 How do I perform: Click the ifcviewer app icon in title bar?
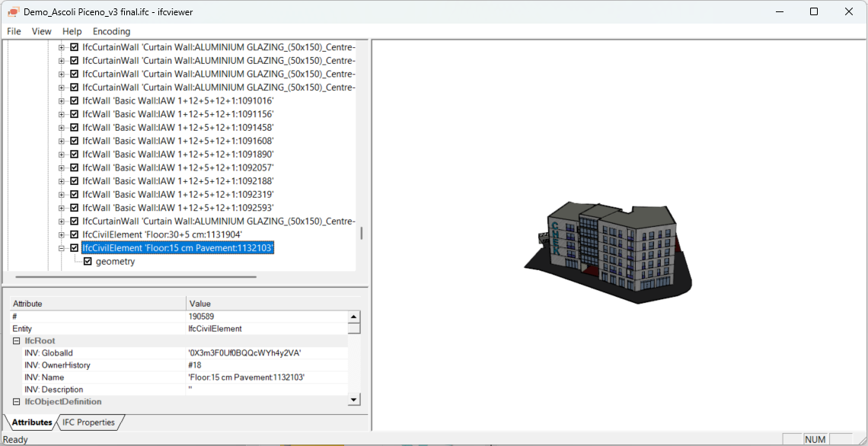(13, 11)
